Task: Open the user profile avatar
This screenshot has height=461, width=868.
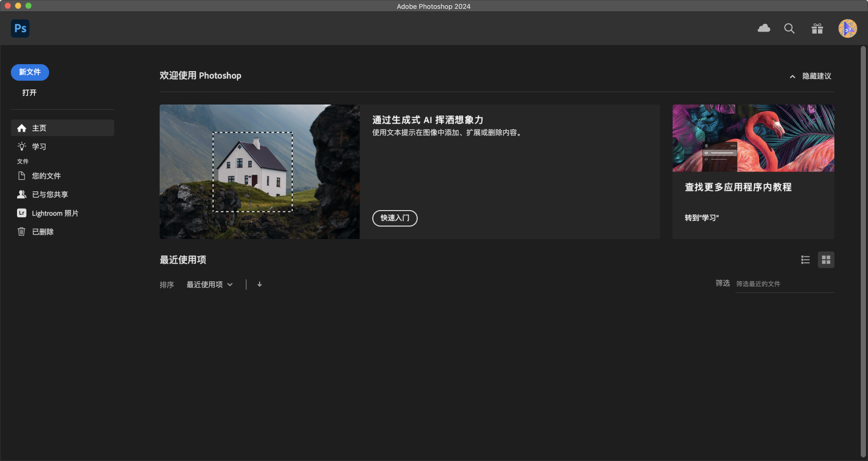Action: [848, 28]
